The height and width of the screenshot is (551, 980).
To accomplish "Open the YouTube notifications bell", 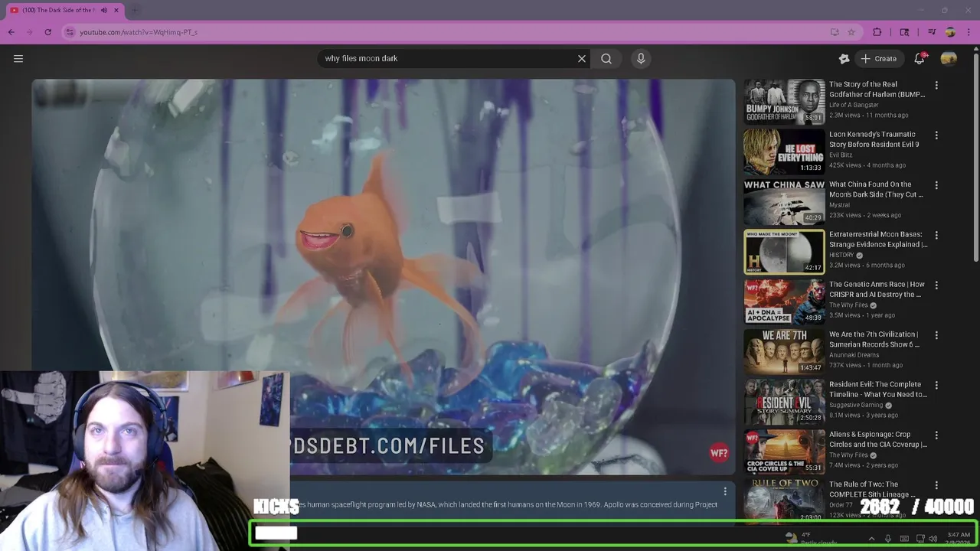I will [x=920, y=58].
